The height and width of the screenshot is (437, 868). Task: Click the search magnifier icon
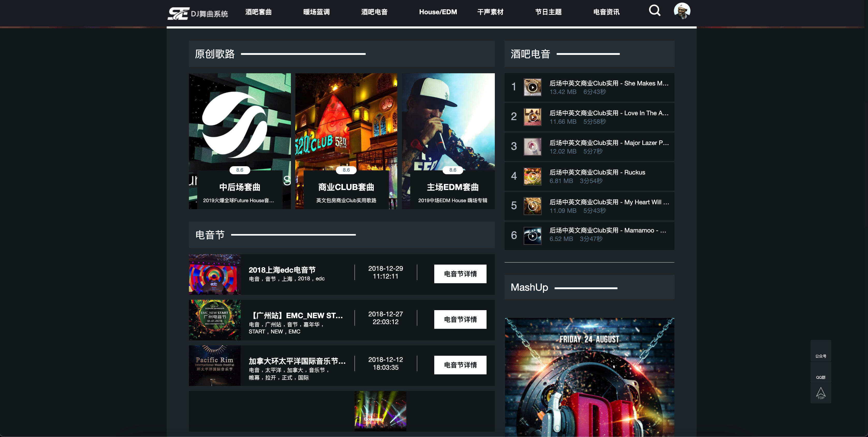point(654,11)
